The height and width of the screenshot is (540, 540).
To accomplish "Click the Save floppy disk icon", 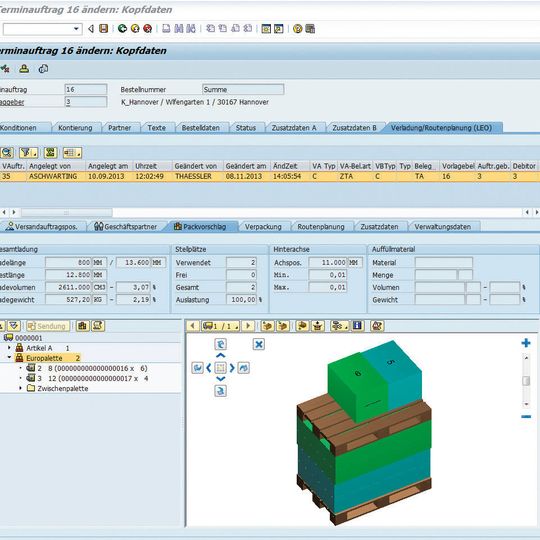I will [x=104, y=28].
